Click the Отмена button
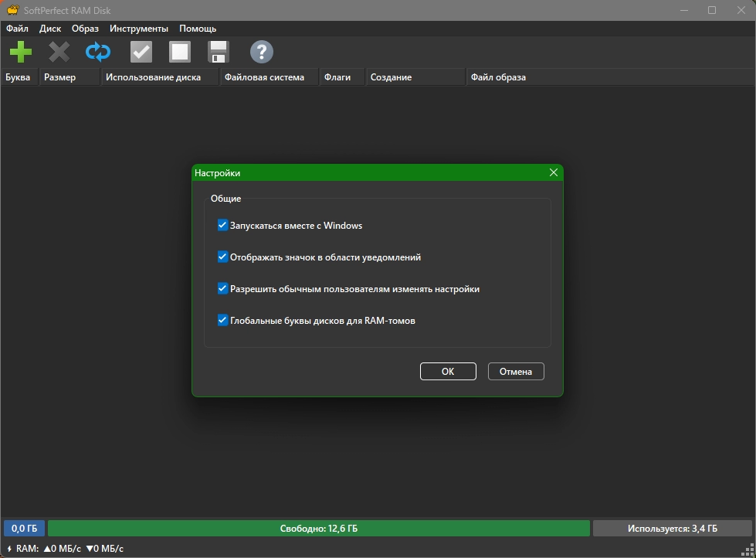Screen dimensions: 756x558 point(516,372)
